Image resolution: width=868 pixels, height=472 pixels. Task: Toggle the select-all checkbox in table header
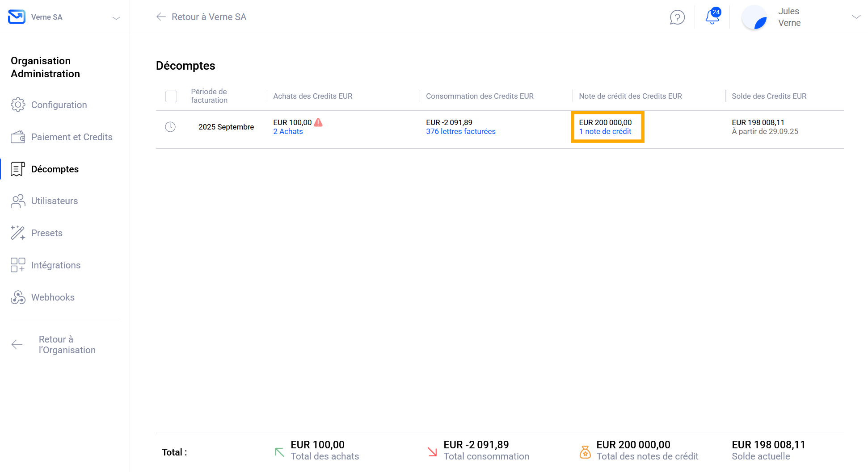click(171, 96)
